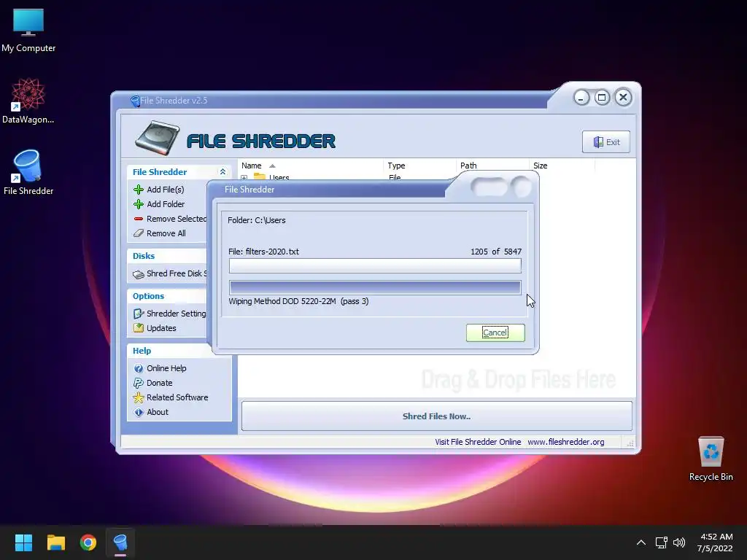
Task: Open File Explorer from the taskbar
Action: pos(55,542)
